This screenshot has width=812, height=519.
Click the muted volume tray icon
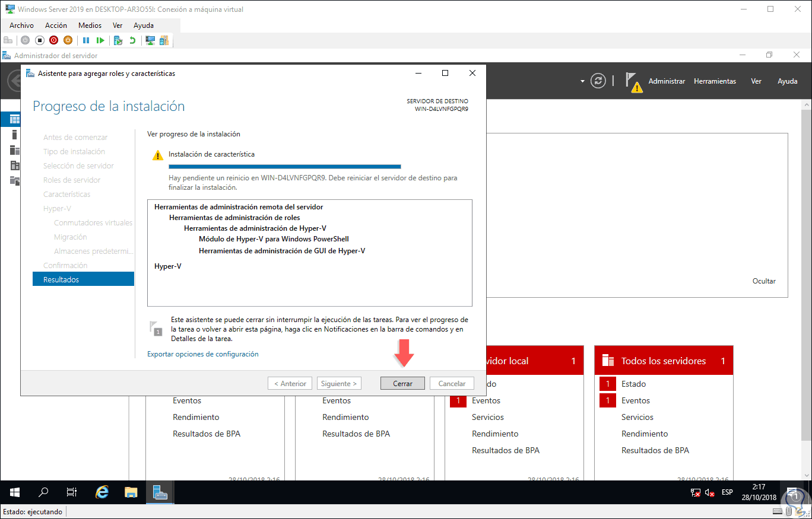pos(710,492)
